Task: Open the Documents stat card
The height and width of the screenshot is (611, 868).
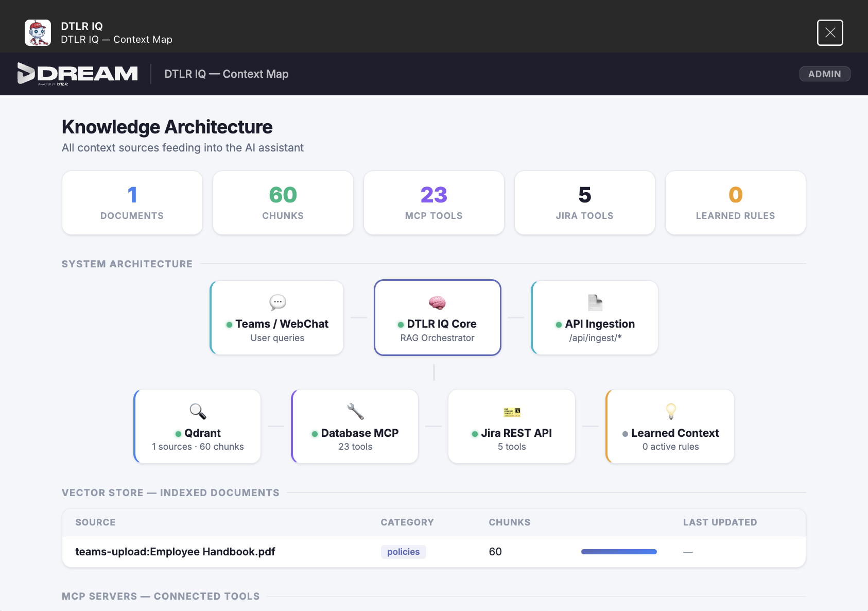Action: click(132, 202)
